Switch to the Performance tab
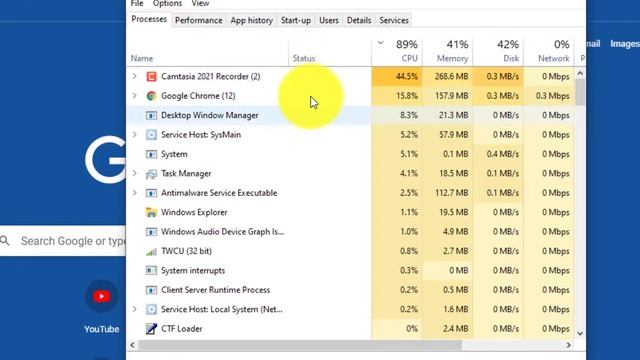The width and height of the screenshot is (640, 360). (199, 20)
